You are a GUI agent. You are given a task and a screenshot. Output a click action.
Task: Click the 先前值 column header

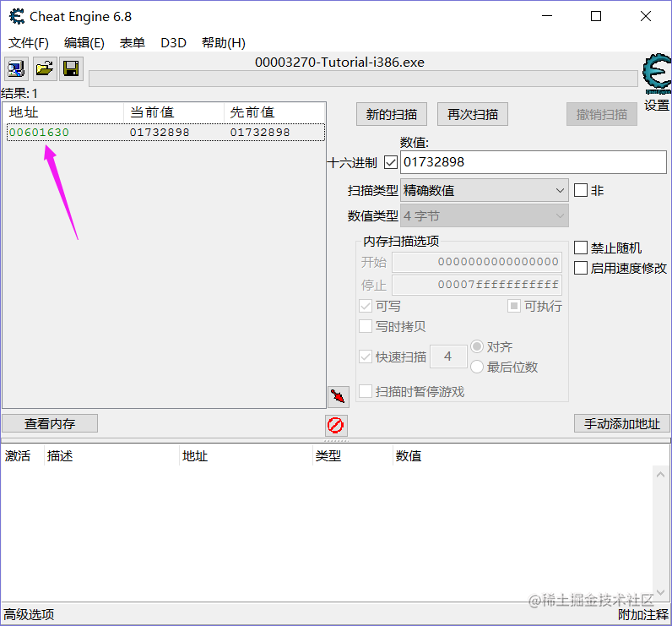274,112
